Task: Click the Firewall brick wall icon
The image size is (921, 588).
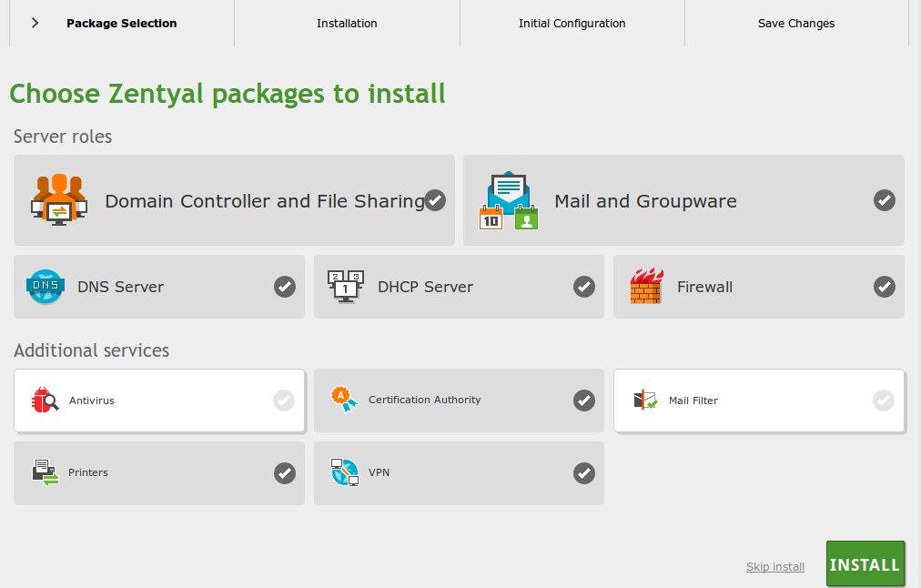Action: pyautogui.click(x=647, y=286)
